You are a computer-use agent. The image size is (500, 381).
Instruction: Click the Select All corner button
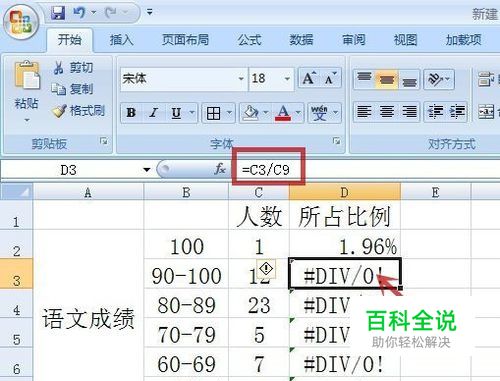coord(17,192)
